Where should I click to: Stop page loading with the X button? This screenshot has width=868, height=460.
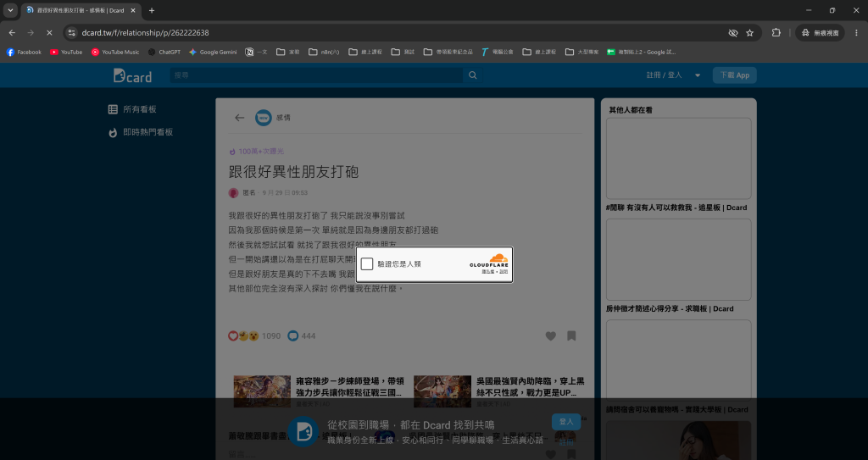pyautogui.click(x=49, y=33)
